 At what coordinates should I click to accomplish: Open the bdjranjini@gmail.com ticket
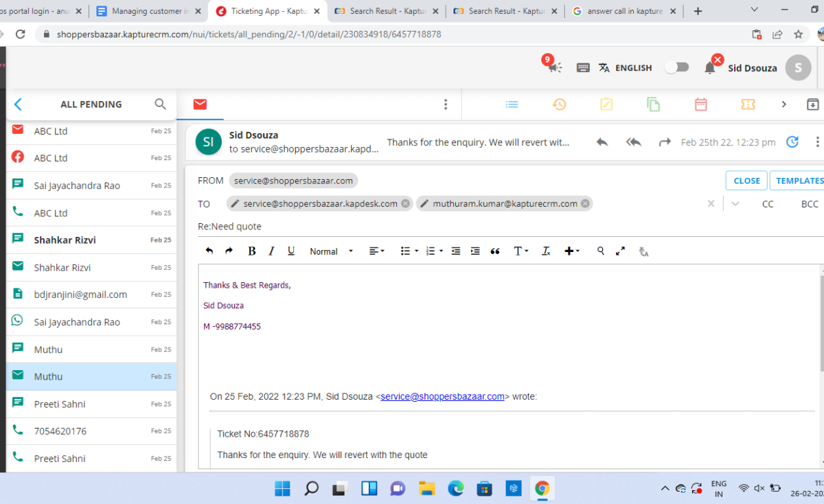[91, 294]
